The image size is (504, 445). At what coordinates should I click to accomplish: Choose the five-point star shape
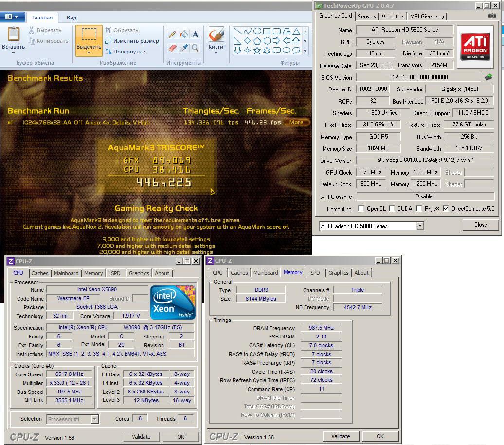click(x=257, y=51)
